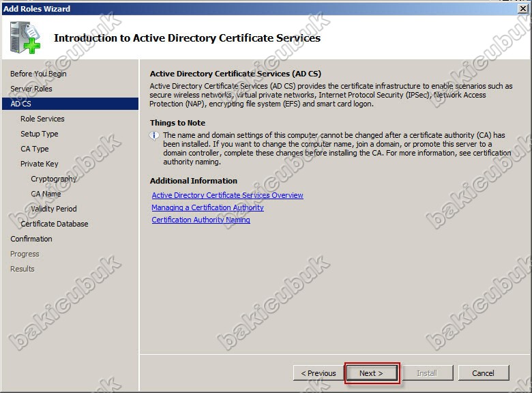Screen dimensions: 532x393
Task: Go to the Server Roles step
Action: [31, 89]
